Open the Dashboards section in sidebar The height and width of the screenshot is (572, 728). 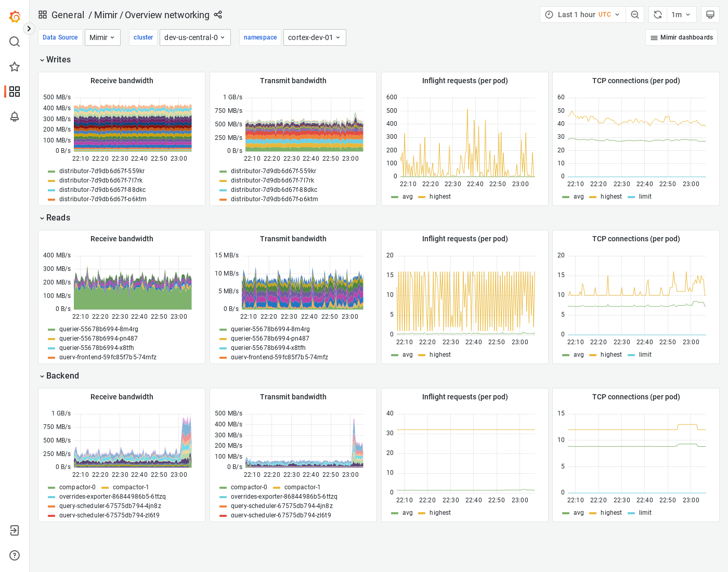(x=15, y=92)
